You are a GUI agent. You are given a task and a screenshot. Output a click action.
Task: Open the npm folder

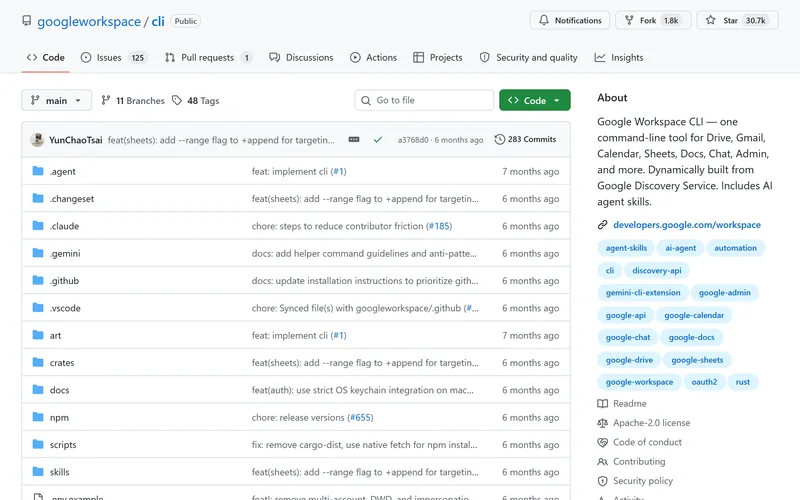tap(59, 417)
